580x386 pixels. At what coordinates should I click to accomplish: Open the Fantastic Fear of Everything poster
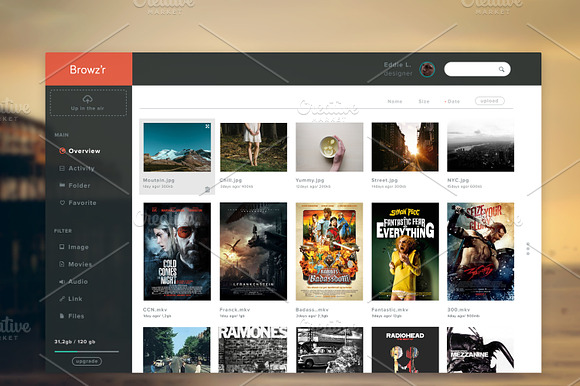click(x=405, y=251)
